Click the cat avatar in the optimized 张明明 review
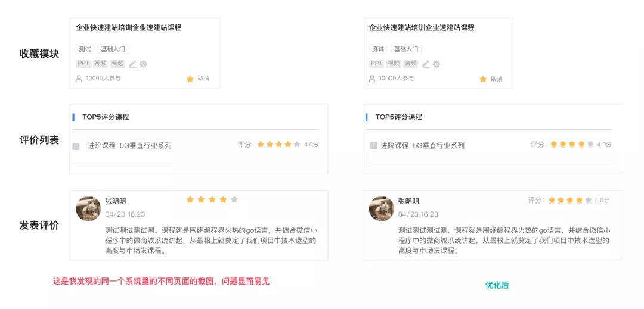The image size is (644, 309). pos(382,208)
